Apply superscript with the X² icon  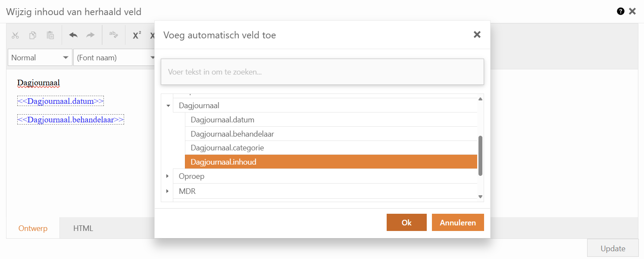(x=137, y=35)
